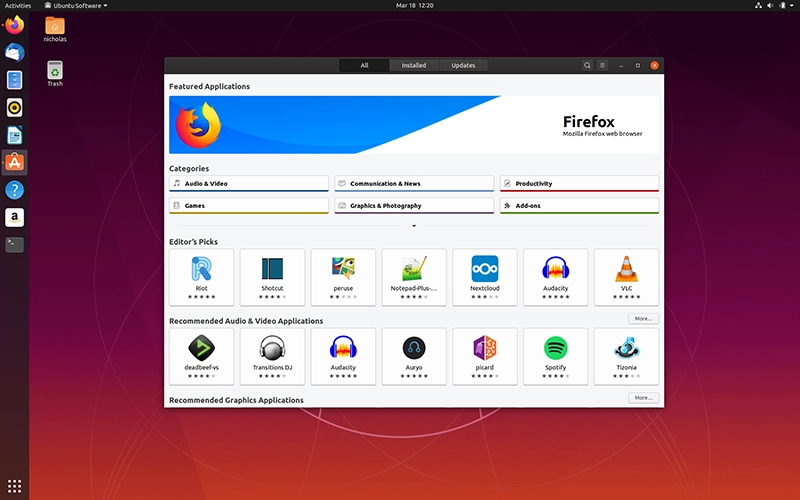The image size is (800, 500).
Task: Open Audacity in Recommended Audio & Video
Action: click(343, 357)
